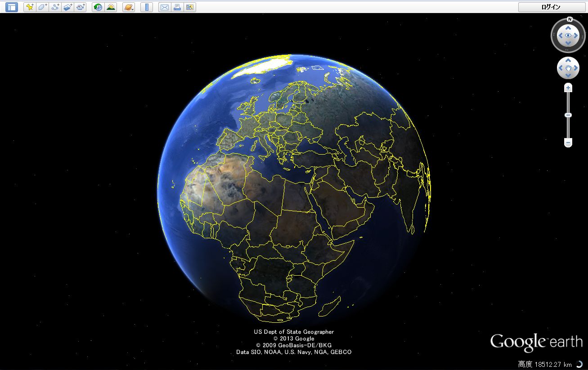Click the ログイン sign-in button
The width and height of the screenshot is (588, 370).
click(551, 7)
